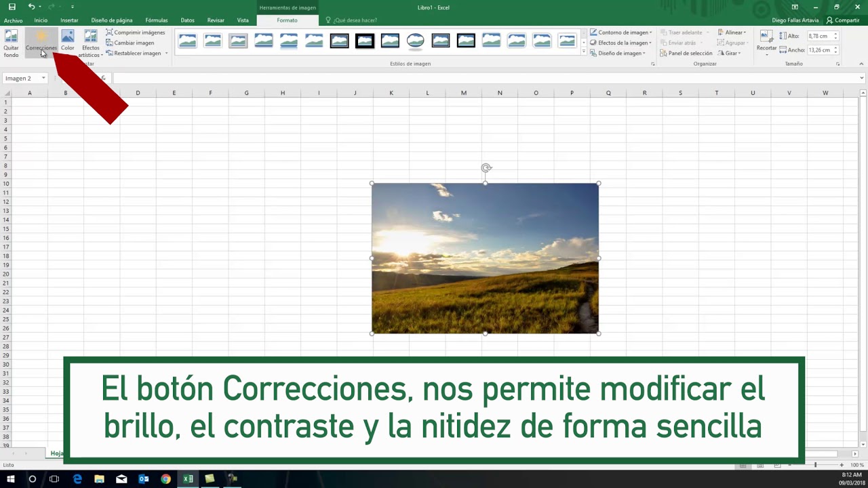The height and width of the screenshot is (488, 868).
Task: Click Restablecer imagen
Action: point(133,53)
